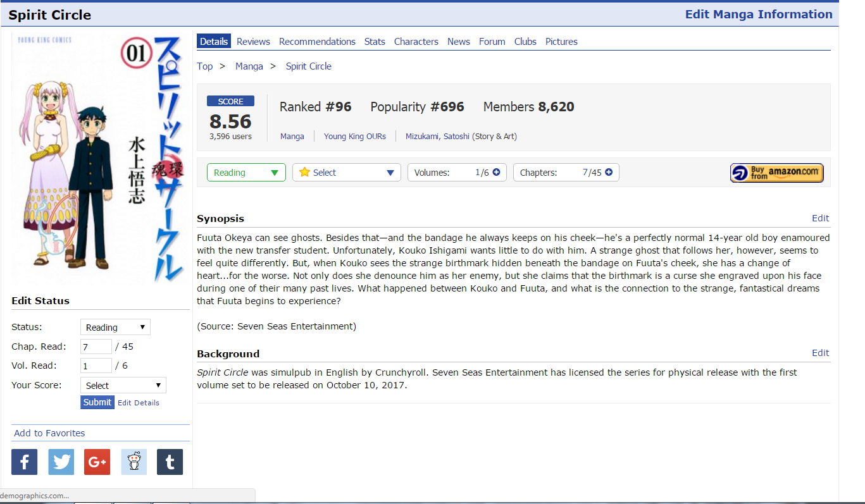
Task: Open Edit Manga Information link
Action: click(x=759, y=15)
